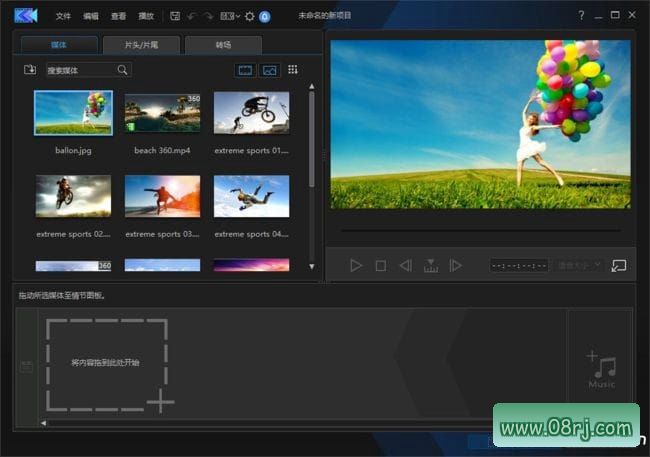Open the 查看 menu
This screenshot has height=457, width=650.
tap(118, 16)
